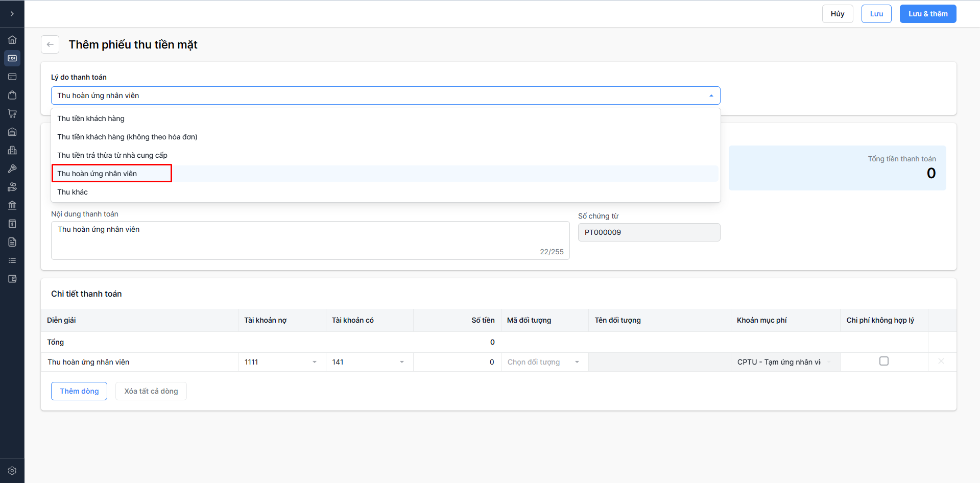
Task: Choose the Thu khác option
Action: coord(73,192)
